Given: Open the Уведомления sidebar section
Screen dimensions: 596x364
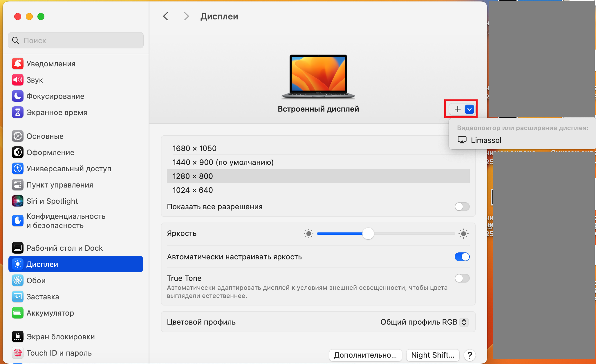Looking at the screenshot, I should [51, 64].
